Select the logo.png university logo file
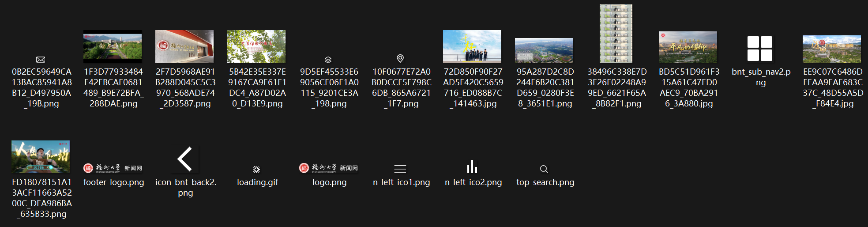 click(329, 168)
